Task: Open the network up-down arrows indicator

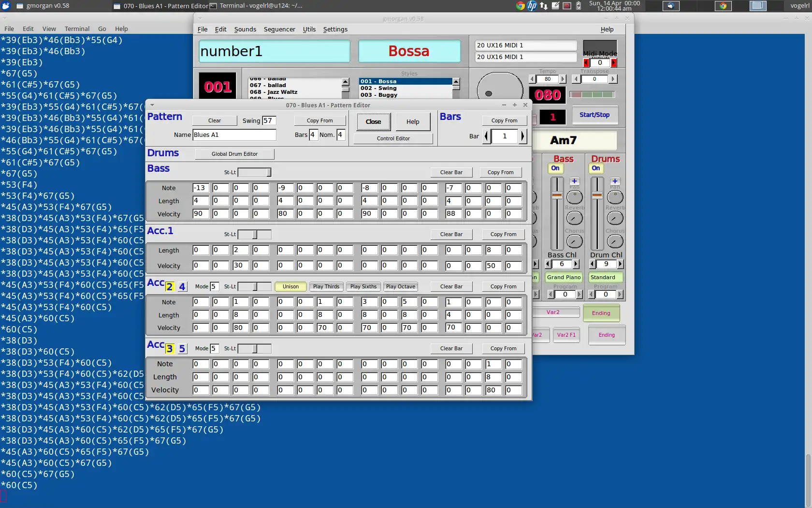Action: click(544, 6)
